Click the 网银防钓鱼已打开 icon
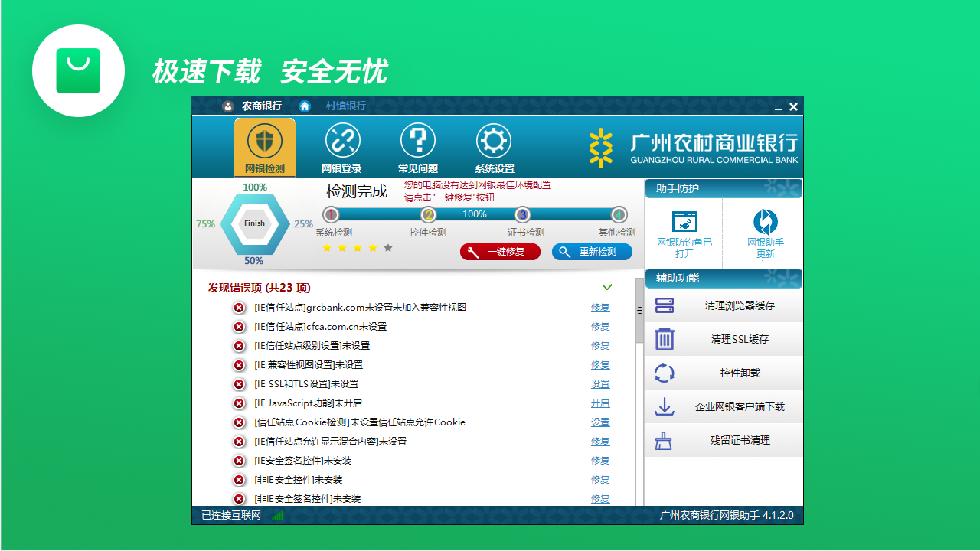Image resolution: width=980 pixels, height=551 pixels. [x=684, y=221]
